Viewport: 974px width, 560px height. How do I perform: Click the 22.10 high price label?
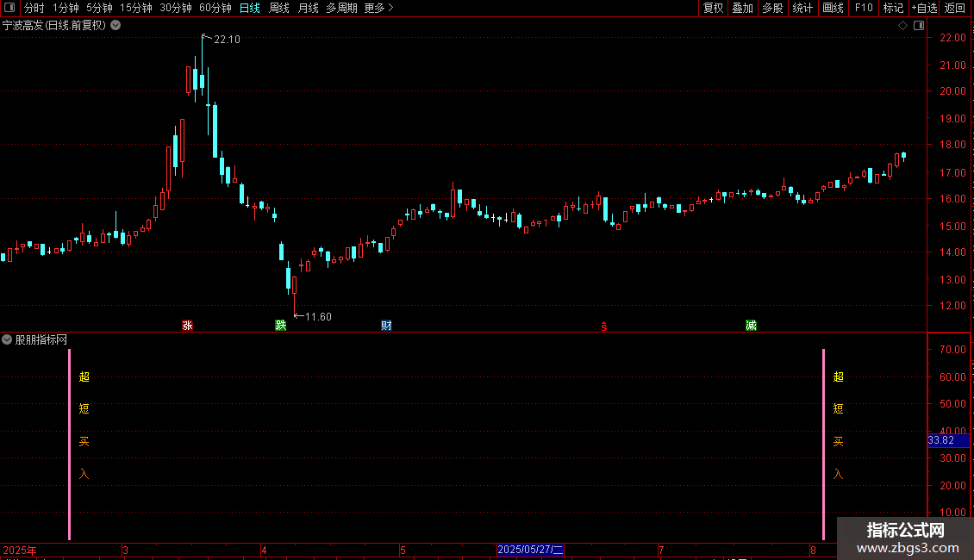coord(227,39)
